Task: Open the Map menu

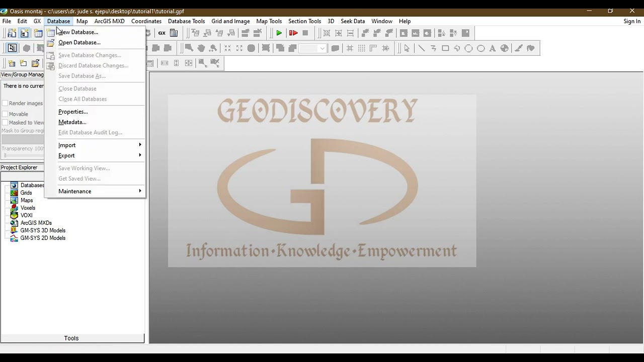Action: tap(82, 21)
